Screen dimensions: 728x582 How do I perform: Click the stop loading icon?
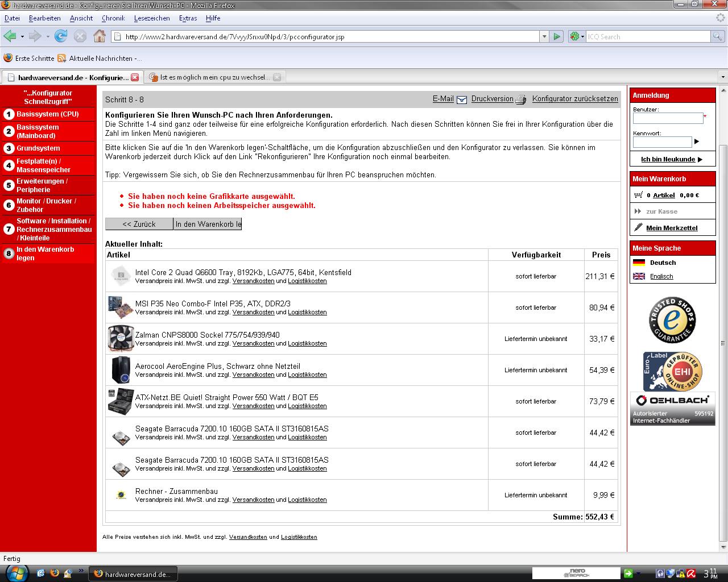point(80,36)
